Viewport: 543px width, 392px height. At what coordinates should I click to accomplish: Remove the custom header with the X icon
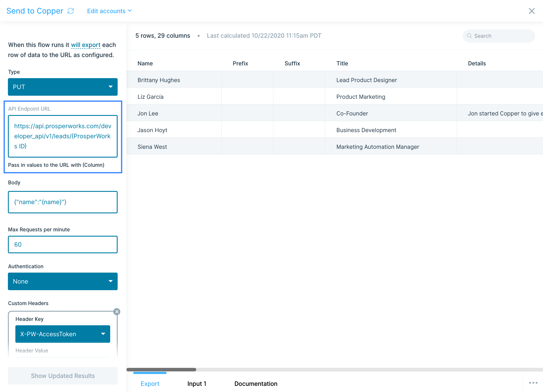click(x=117, y=311)
